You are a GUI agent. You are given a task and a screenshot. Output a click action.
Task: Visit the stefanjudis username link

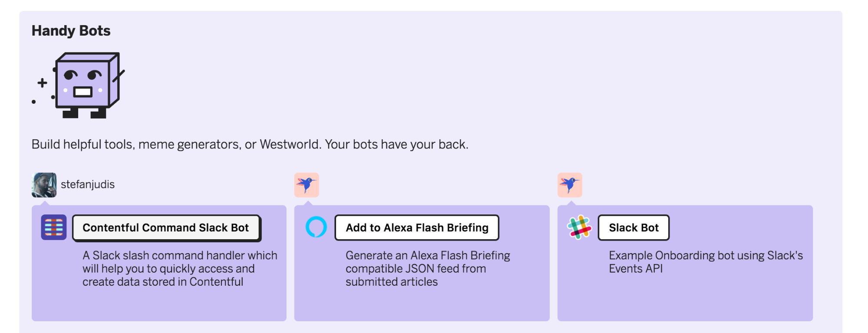[88, 185]
